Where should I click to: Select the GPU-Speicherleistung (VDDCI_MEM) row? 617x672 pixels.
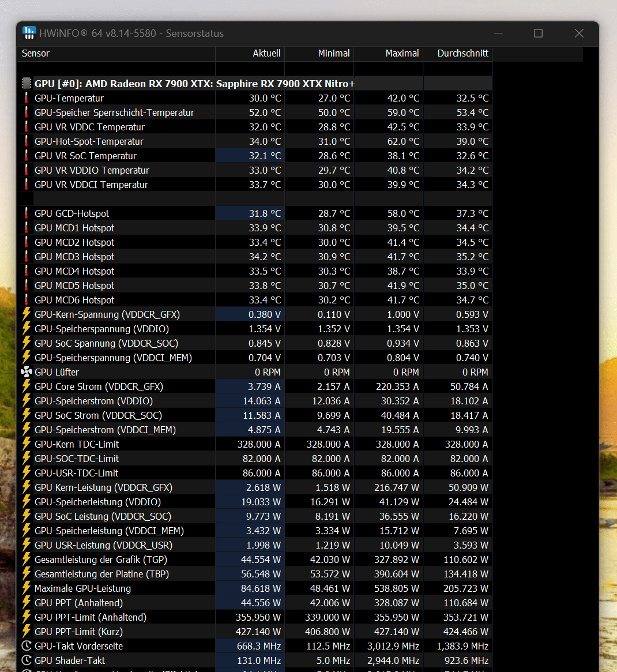(255, 531)
